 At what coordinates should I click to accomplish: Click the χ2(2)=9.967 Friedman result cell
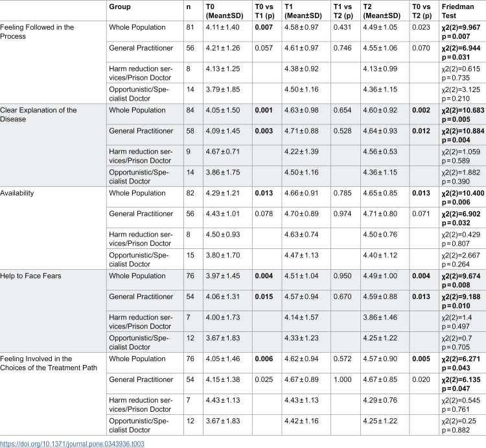point(461,32)
